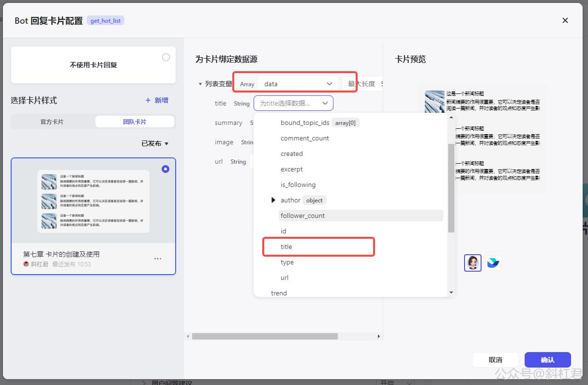Click the 最近发布 10:53 timestamp
Viewport: 588px width, 385px height.
pyautogui.click(x=72, y=264)
